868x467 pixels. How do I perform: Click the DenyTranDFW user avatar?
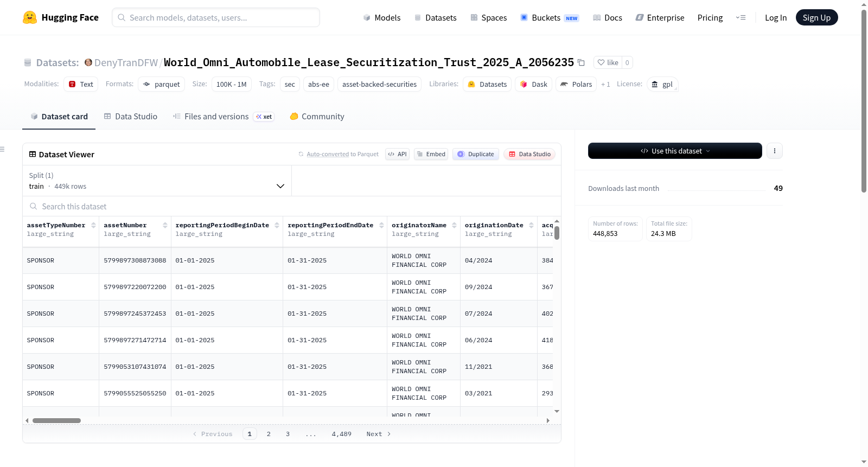(x=88, y=62)
